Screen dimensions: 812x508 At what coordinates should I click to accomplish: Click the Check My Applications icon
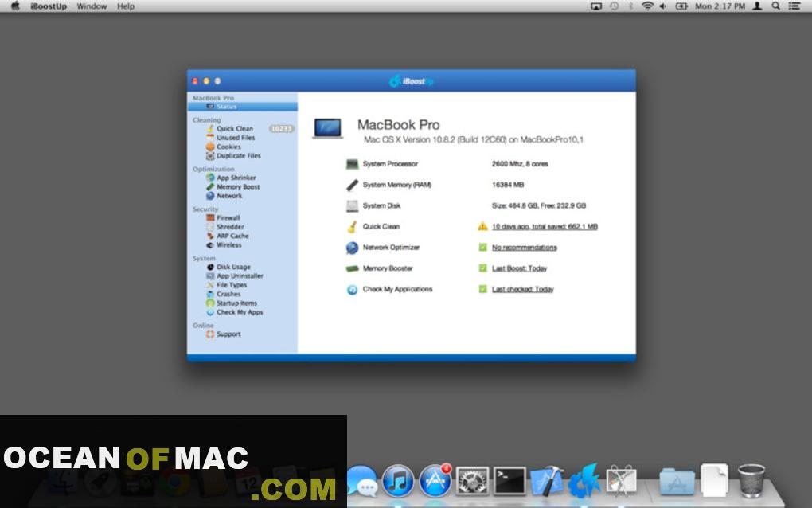pyautogui.click(x=352, y=290)
